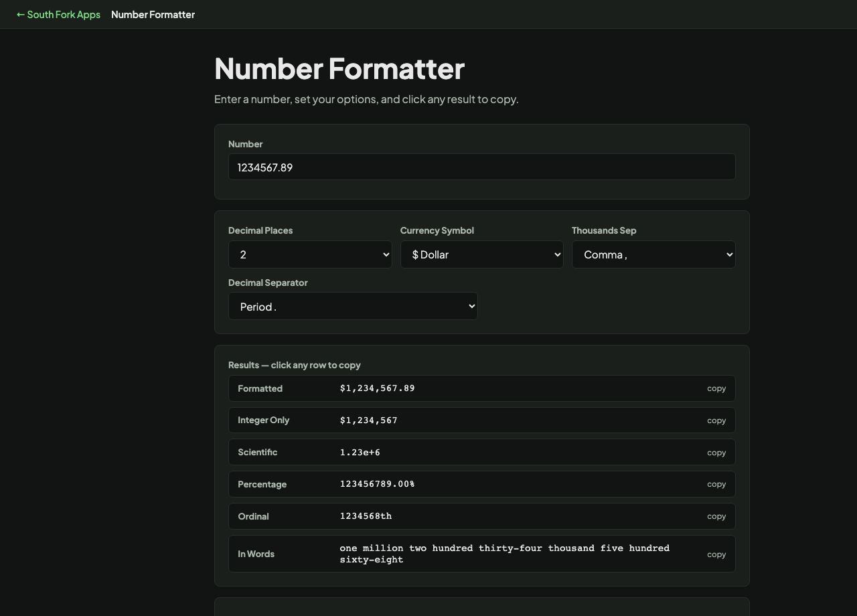Screen dimensions: 857x616
Task: Copy the In Words result
Action: click(x=716, y=554)
